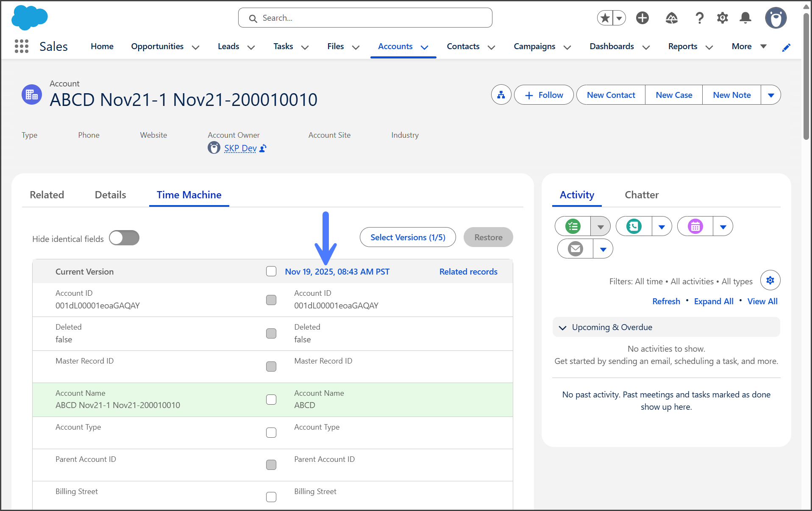Open more actions dropdown beside New Note
The width and height of the screenshot is (812, 511).
(x=771, y=95)
